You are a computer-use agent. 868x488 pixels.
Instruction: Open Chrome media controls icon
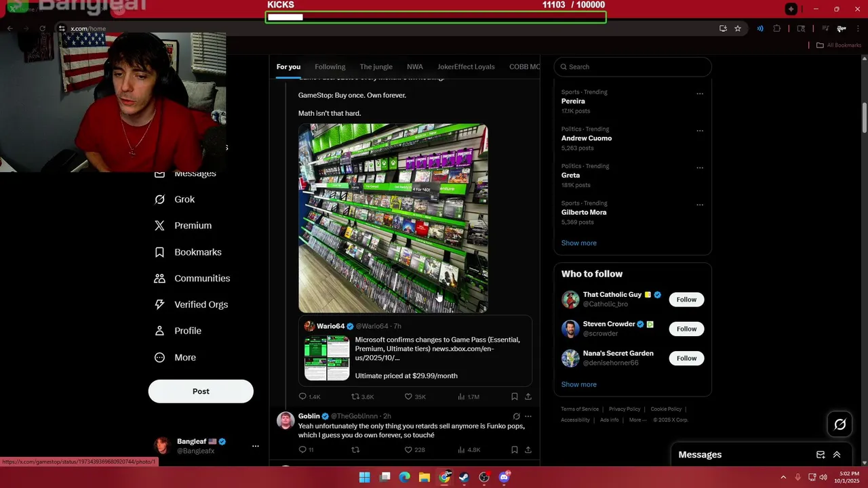tap(825, 28)
